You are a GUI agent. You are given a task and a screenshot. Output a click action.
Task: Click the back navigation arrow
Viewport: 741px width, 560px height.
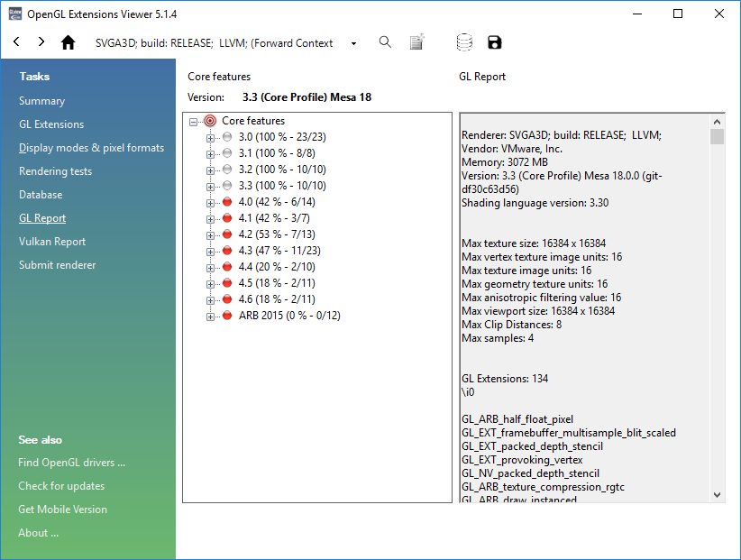(15, 41)
